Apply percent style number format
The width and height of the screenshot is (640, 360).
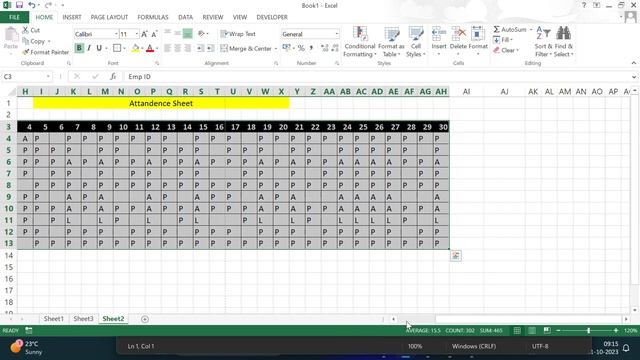[x=301, y=48]
